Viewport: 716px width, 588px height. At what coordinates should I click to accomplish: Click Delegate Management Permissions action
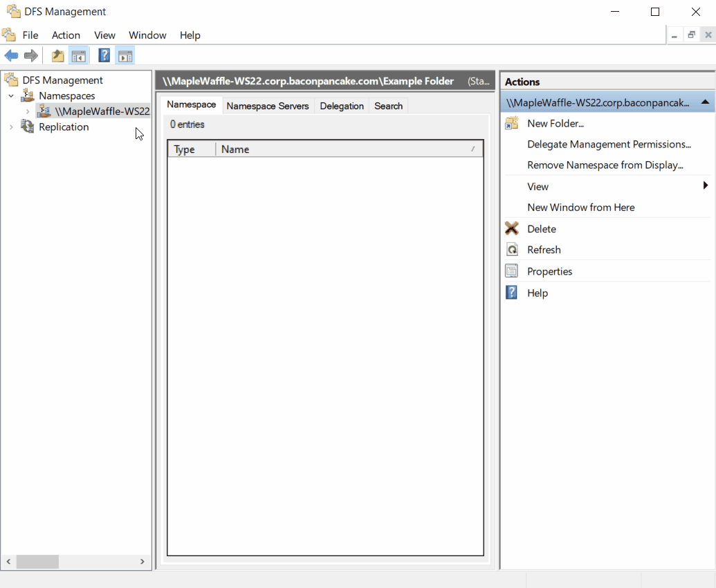coord(609,144)
